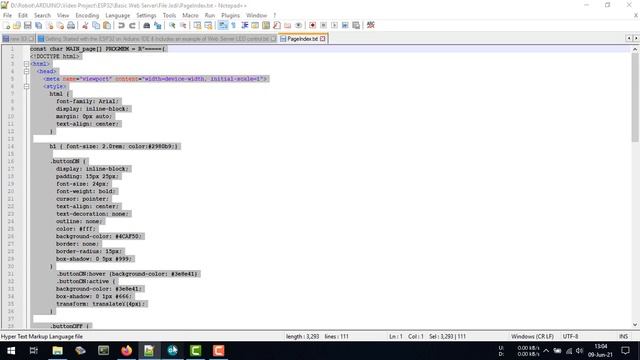Undo the last action from the toolbar
Screen dimensions: 640x360
pyautogui.click(x=121, y=25)
